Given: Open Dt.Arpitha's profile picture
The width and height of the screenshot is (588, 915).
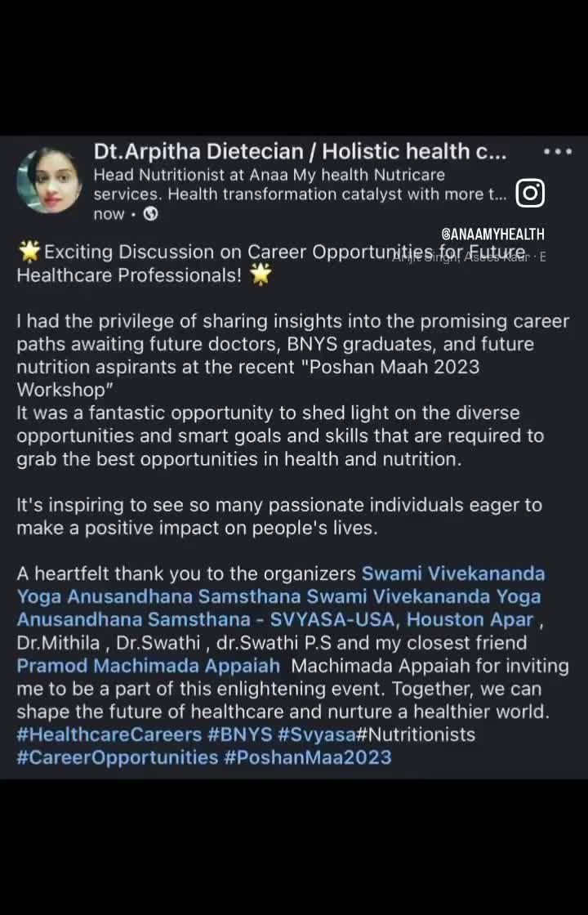Looking at the screenshot, I should 49,181.
